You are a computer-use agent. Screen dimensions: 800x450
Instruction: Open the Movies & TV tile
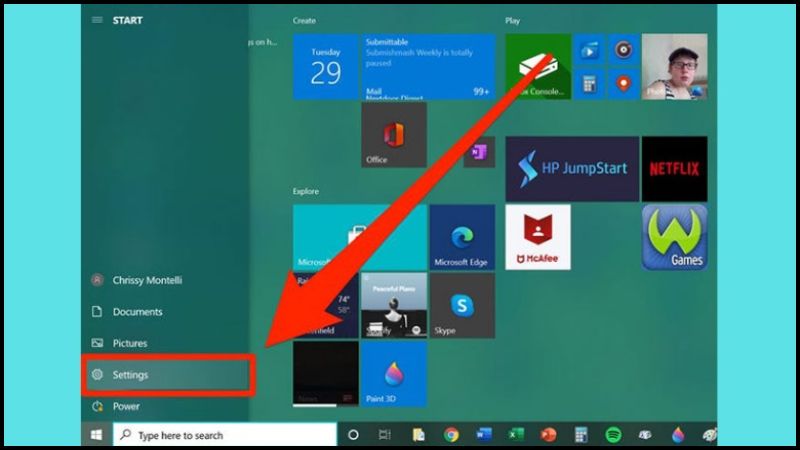point(589,49)
